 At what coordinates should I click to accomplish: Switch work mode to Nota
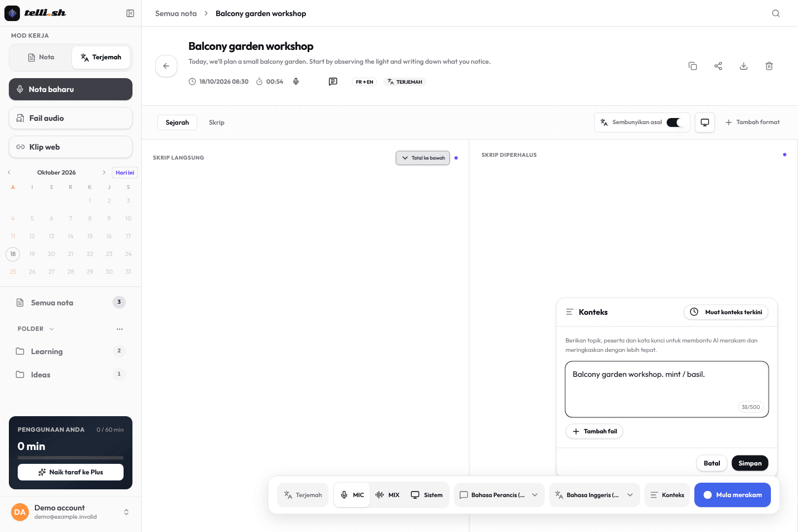(x=41, y=57)
